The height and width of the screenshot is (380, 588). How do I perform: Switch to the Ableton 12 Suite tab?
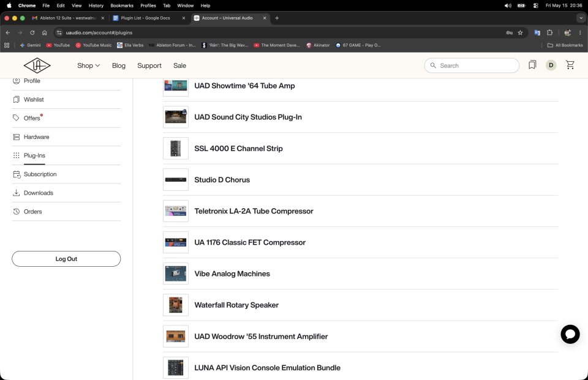[x=67, y=18]
